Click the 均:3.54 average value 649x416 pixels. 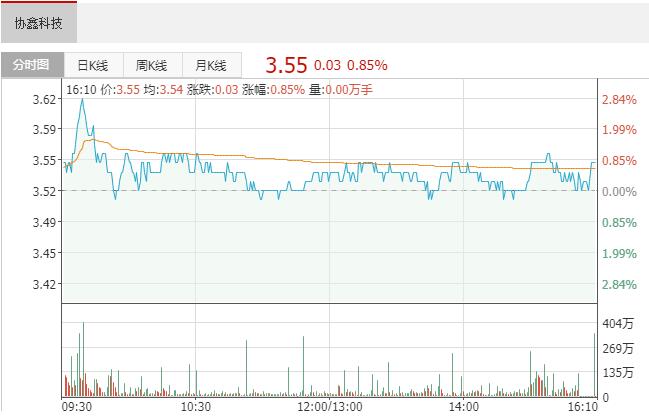[x=163, y=89]
